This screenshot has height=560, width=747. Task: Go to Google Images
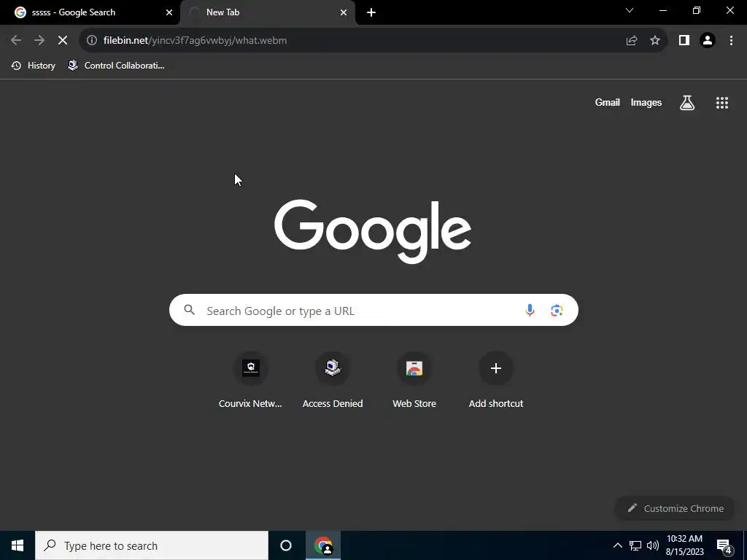pos(646,102)
